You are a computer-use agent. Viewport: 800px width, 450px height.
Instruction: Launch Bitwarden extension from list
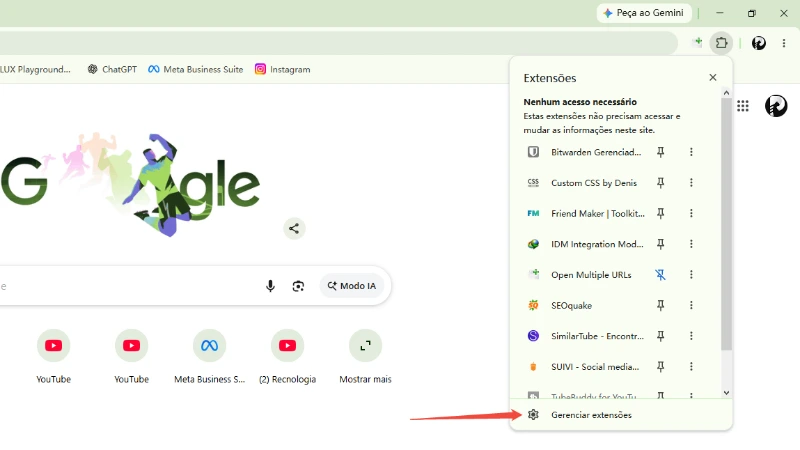[x=584, y=152]
